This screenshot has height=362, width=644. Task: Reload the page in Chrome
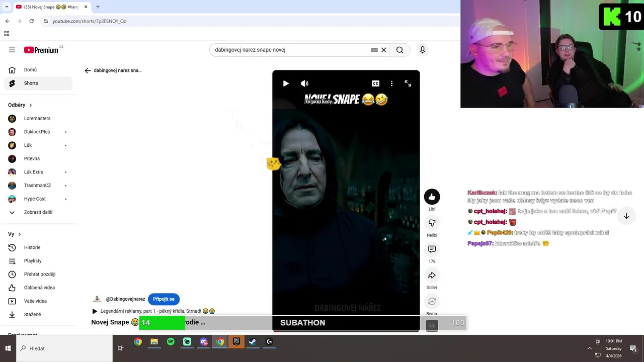tap(31, 21)
